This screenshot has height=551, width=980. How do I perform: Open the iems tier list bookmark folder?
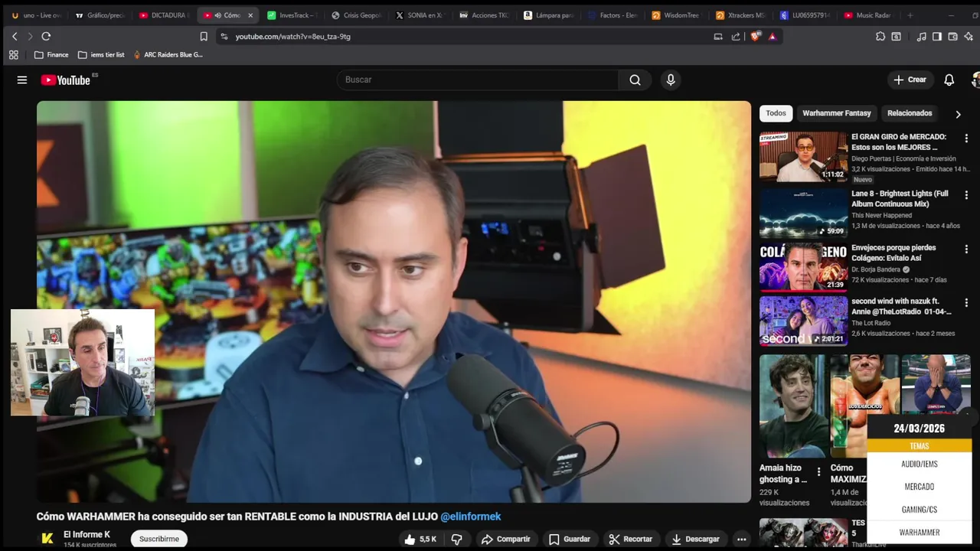coord(101,54)
